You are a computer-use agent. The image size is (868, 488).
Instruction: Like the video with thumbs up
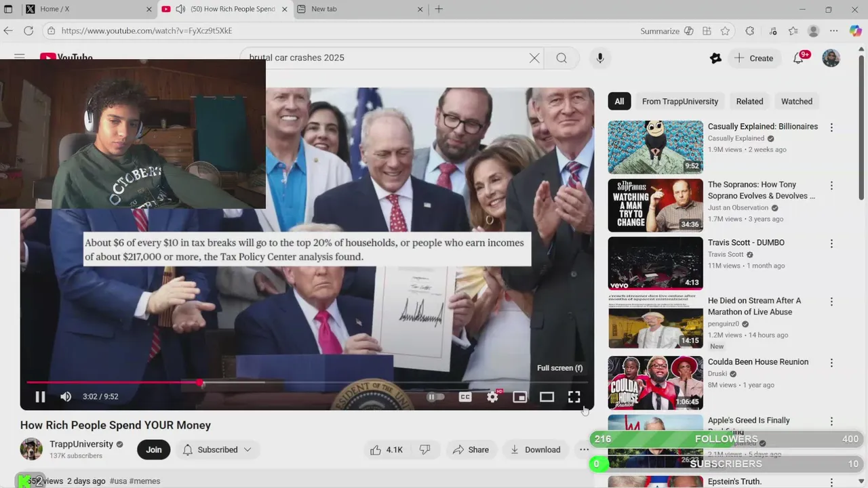pyautogui.click(x=386, y=449)
